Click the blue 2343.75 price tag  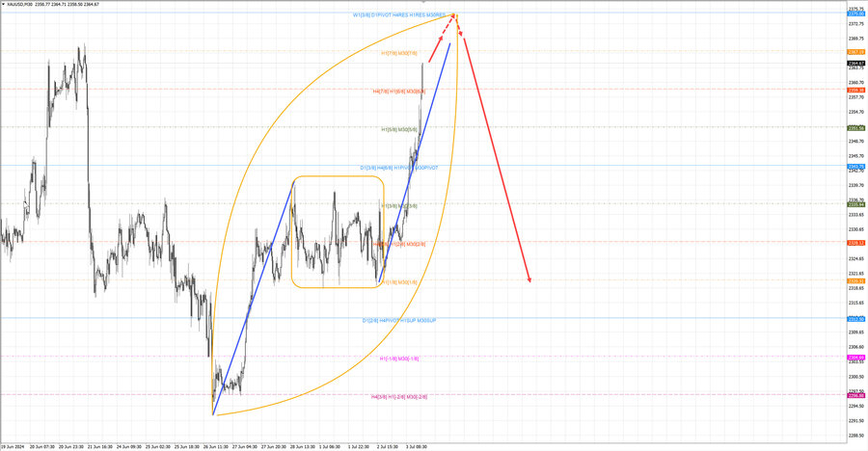855,167
